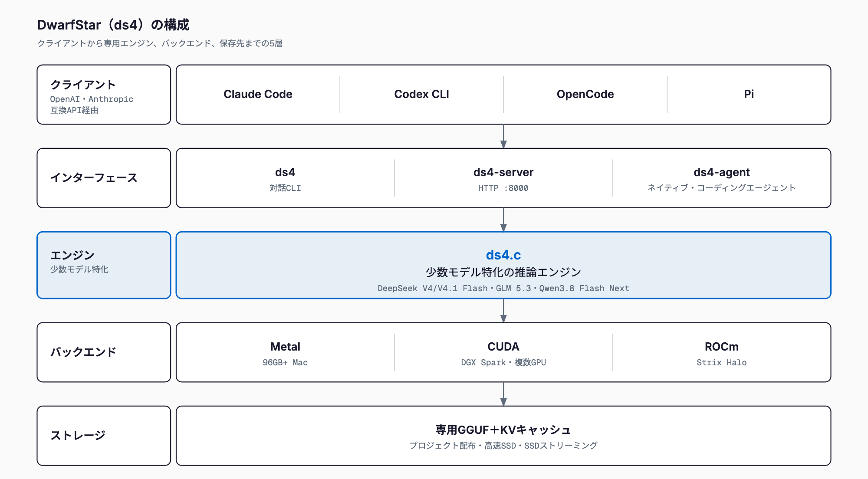The image size is (868, 479).
Task: Click the "OpenCode" client cell
Action: pyautogui.click(x=585, y=94)
